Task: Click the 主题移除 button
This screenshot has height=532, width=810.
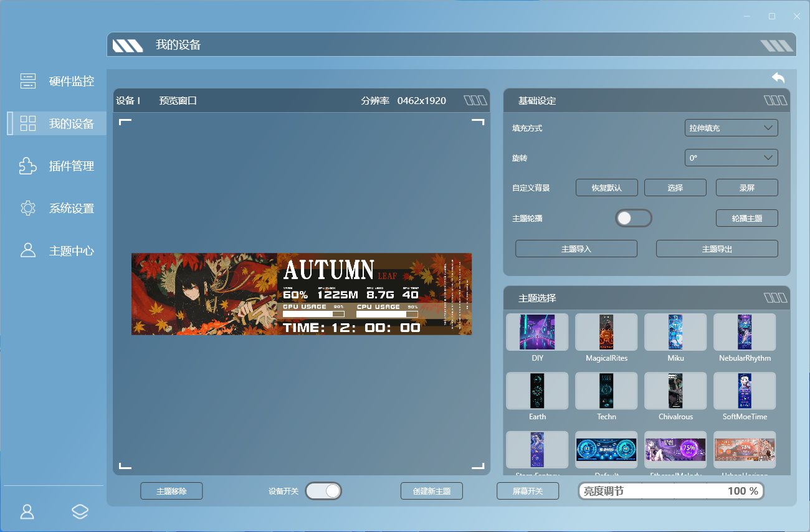Action: click(171, 491)
